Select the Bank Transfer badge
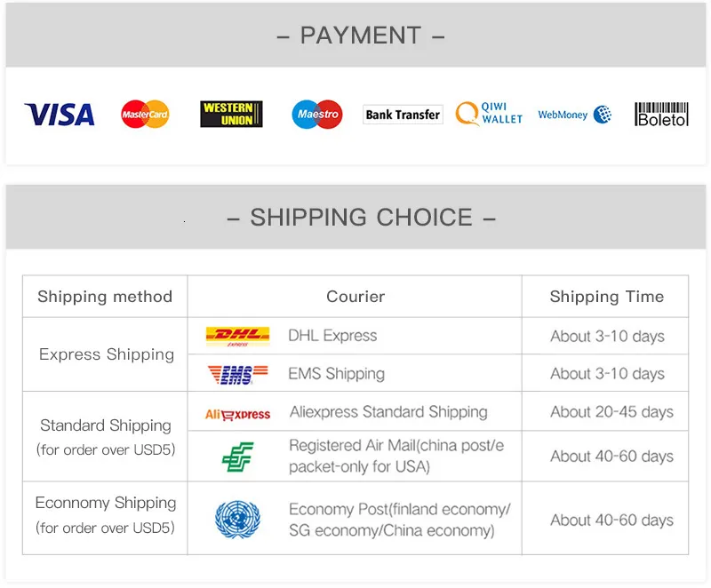 click(403, 115)
